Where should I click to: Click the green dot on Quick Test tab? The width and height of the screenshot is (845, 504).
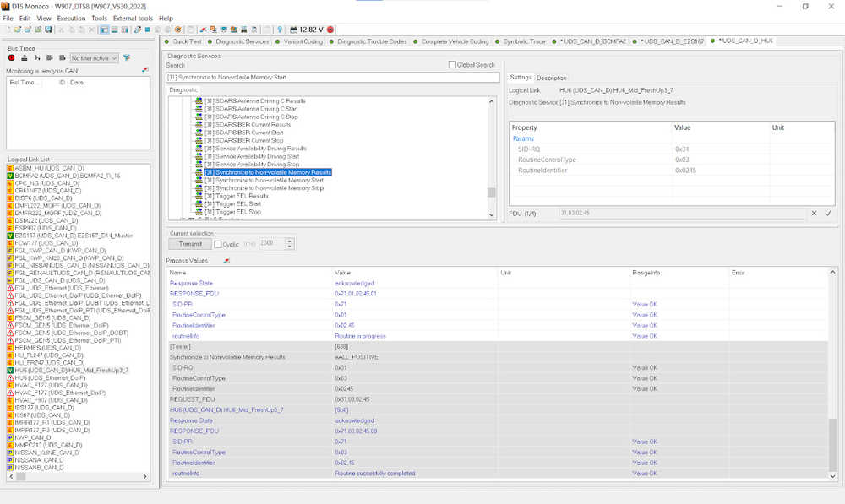167,41
